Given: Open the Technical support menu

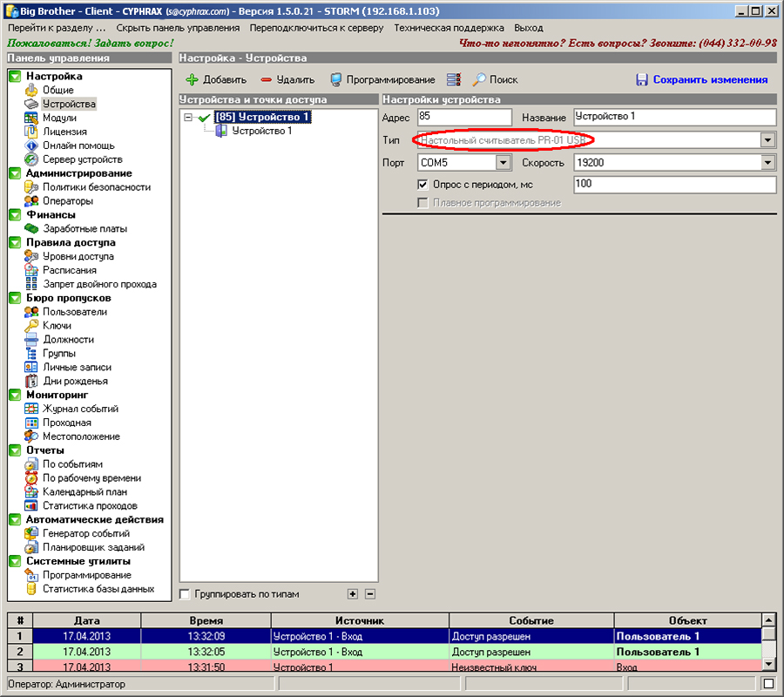Looking at the screenshot, I should pyautogui.click(x=449, y=28).
